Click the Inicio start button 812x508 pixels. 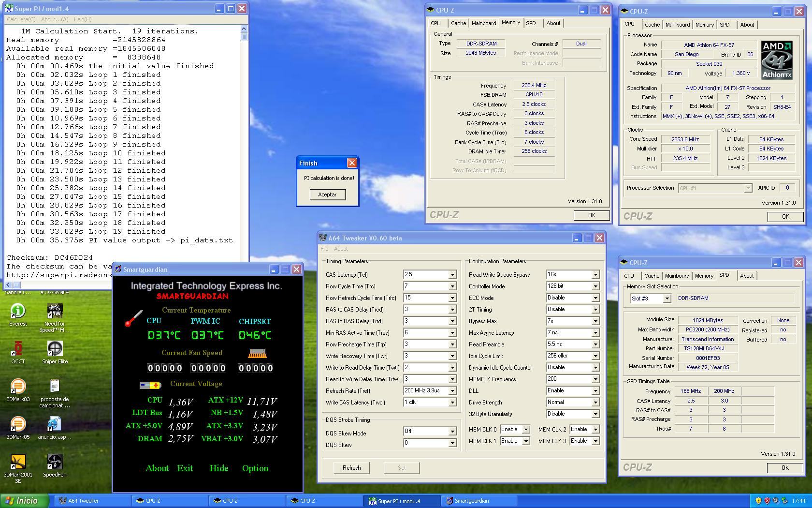coord(25,501)
